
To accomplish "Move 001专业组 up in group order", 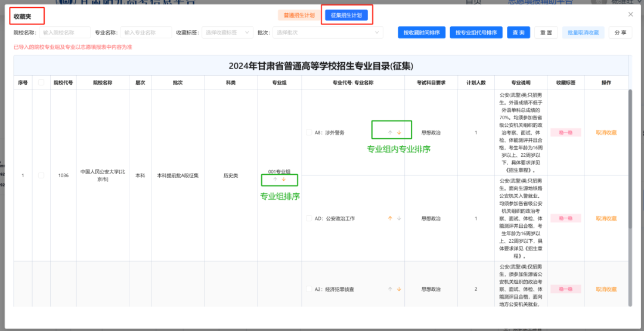I will pyautogui.click(x=275, y=180).
